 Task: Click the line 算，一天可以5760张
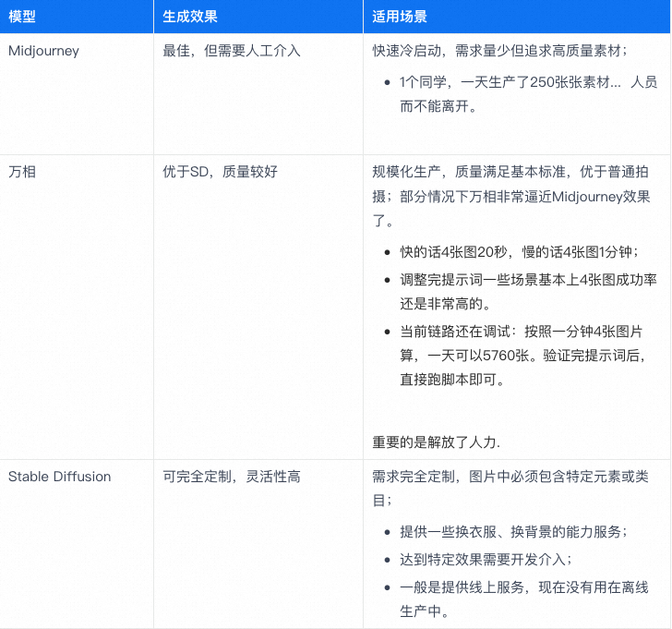522,356
